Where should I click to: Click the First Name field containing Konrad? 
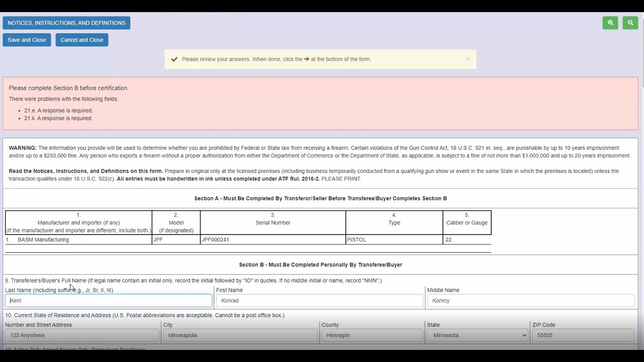click(319, 301)
